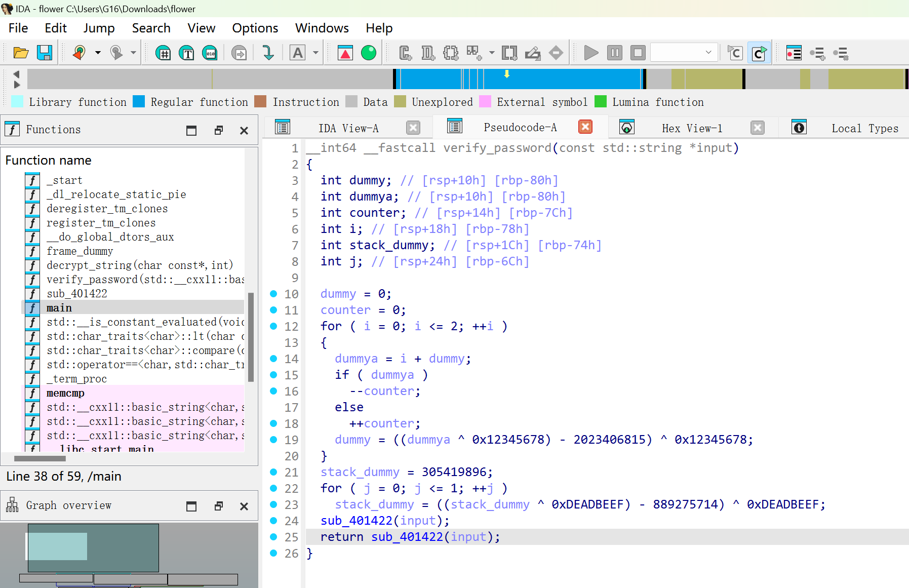This screenshot has width=909, height=588.
Task: Switch to the Hex View-1 tab
Action: pos(692,129)
